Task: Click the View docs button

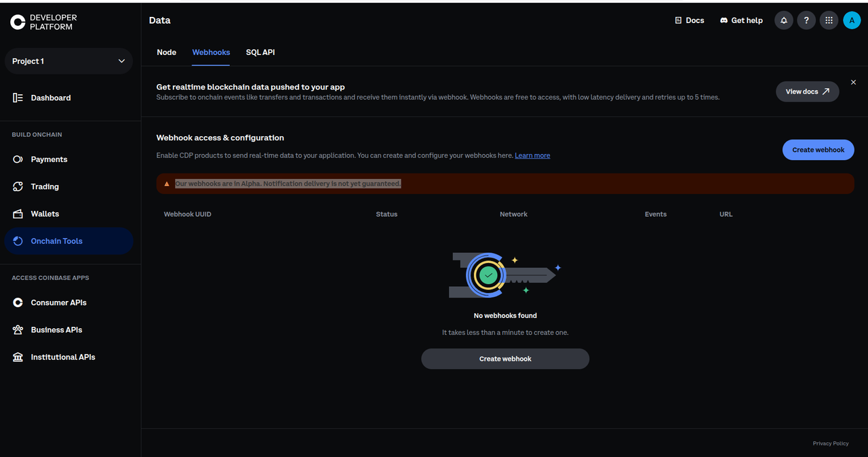Action: pyautogui.click(x=808, y=92)
